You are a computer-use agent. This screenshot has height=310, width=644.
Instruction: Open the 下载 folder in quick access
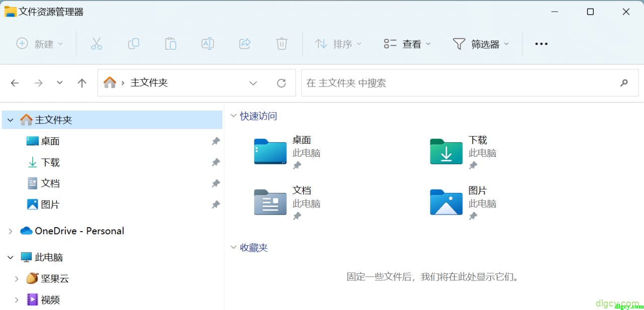(x=446, y=152)
